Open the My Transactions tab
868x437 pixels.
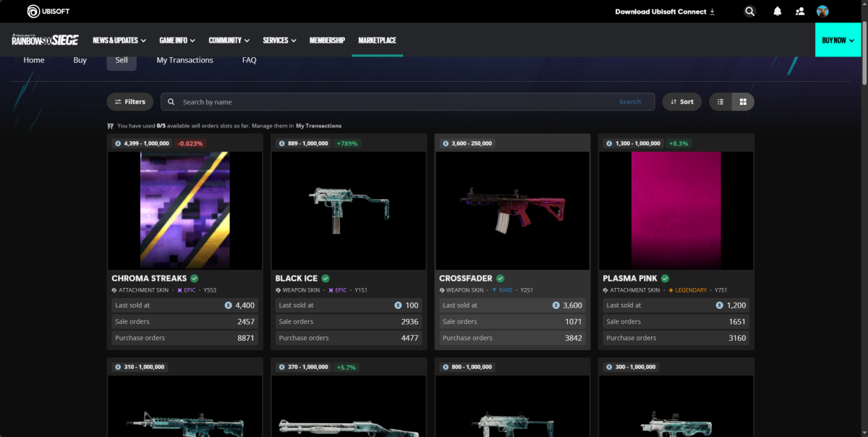click(185, 60)
